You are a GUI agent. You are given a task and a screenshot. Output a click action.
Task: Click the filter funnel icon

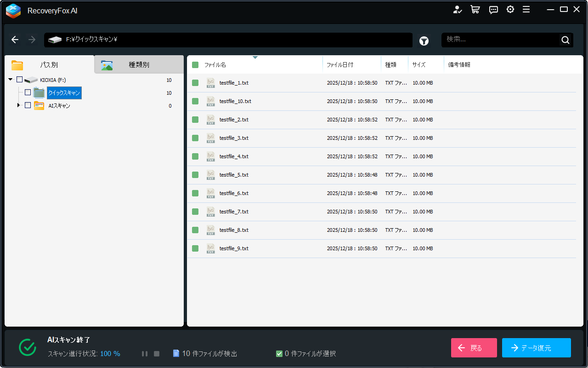tap(424, 41)
